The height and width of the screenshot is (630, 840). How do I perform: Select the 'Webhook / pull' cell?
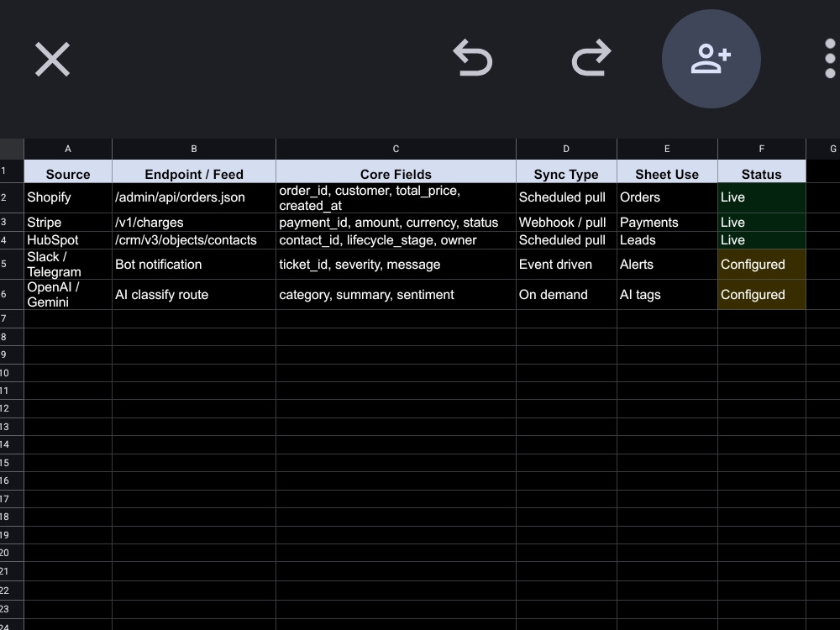(x=566, y=223)
